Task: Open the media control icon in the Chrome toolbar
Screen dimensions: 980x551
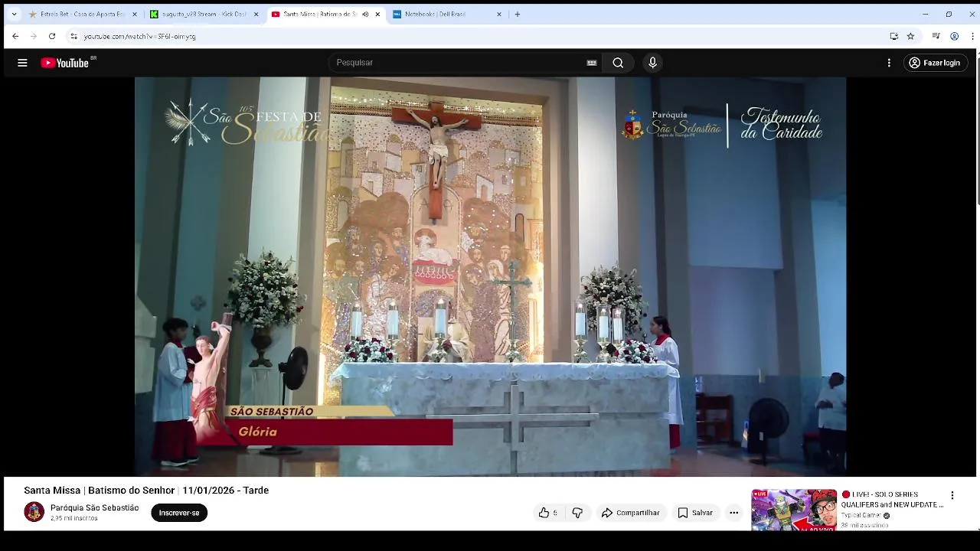Action: coord(936,36)
